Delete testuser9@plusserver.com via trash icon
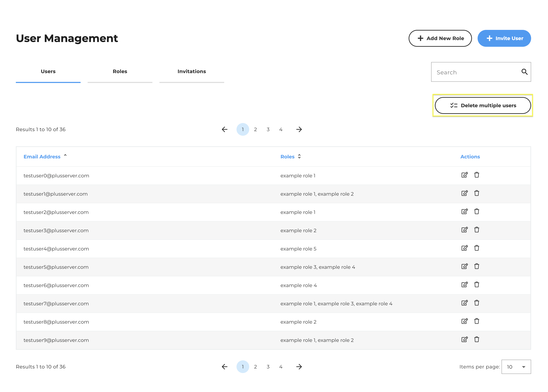This screenshot has width=548, height=392. click(477, 340)
